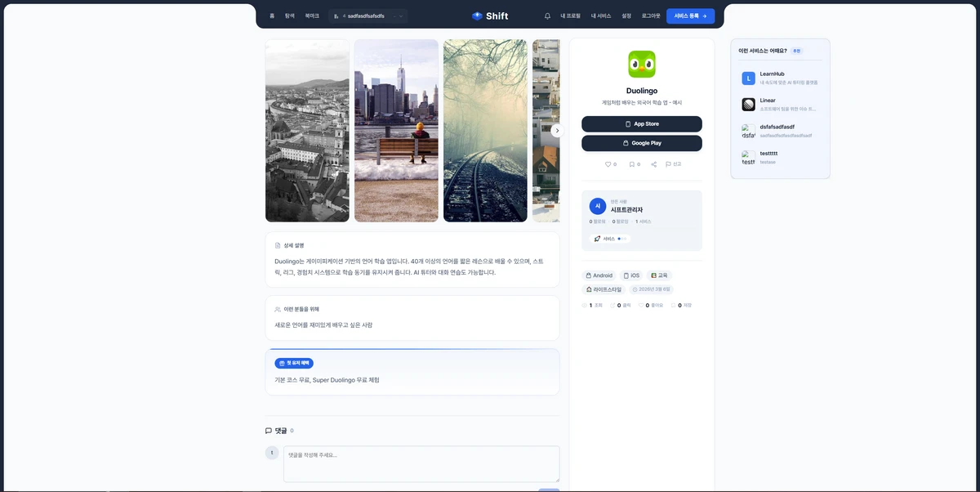
Task: Open 내 서비스 in the navbar
Action: 601,16
